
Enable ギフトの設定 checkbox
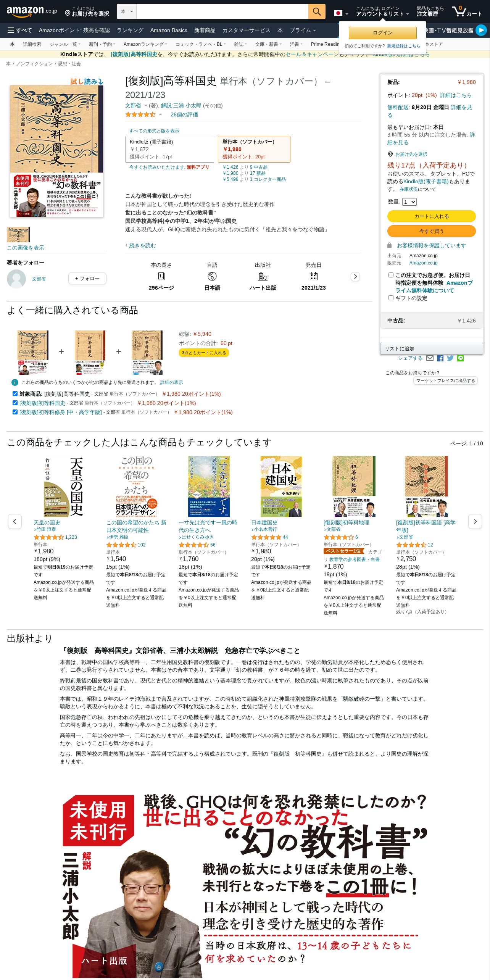(x=391, y=298)
